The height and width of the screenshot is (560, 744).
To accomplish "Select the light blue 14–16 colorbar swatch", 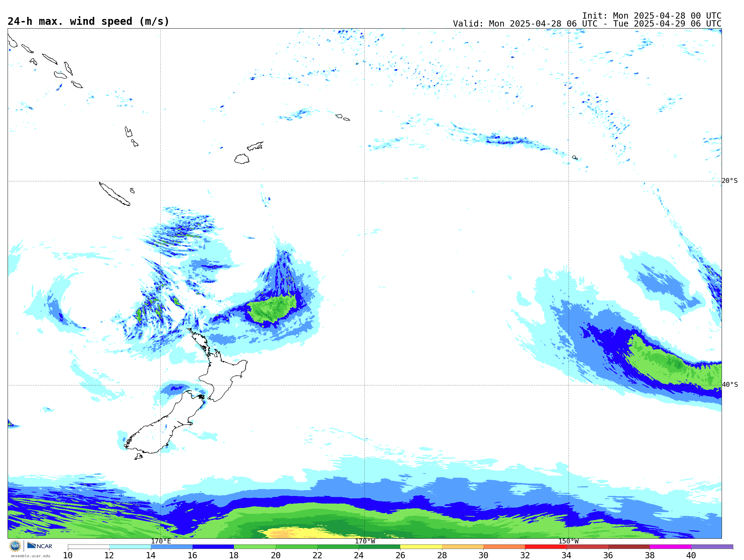I will 172,547.
